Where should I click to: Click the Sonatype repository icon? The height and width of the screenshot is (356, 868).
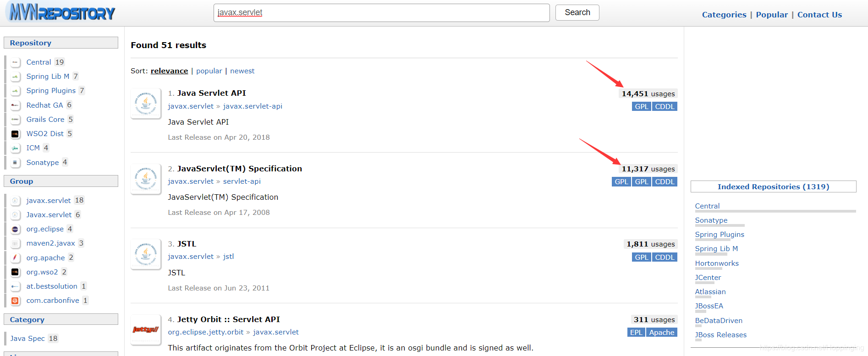(x=15, y=163)
